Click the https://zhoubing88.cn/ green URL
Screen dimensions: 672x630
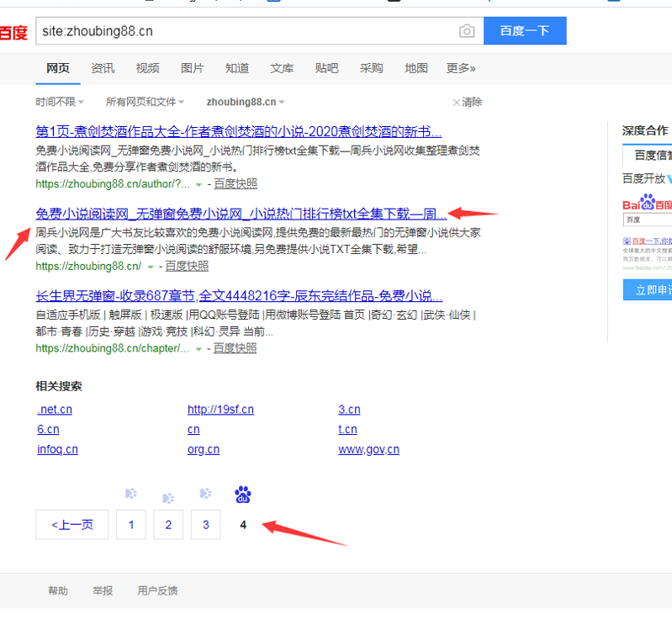[x=88, y=266]
